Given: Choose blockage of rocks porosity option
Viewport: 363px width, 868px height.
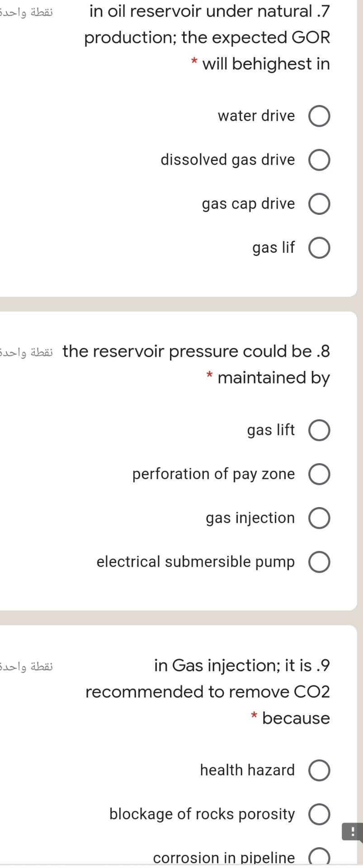Looking at the screenshot, I should 319,814.
